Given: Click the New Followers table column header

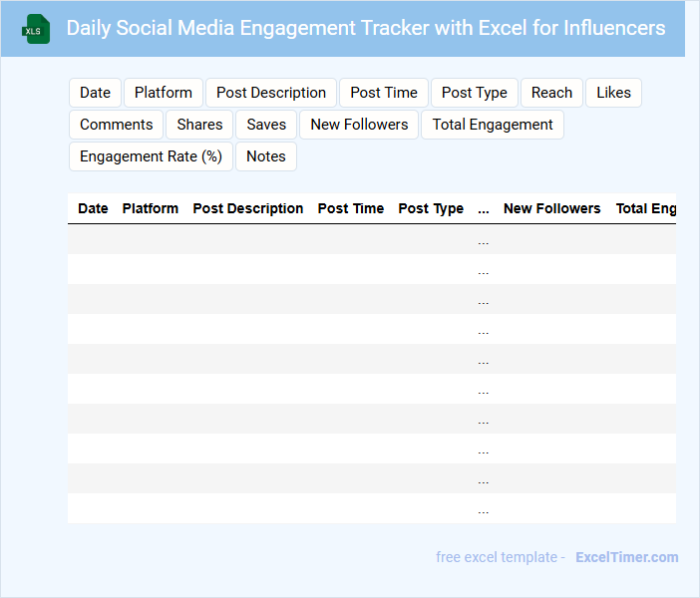Looking at the screenshot, I should 551,208.
